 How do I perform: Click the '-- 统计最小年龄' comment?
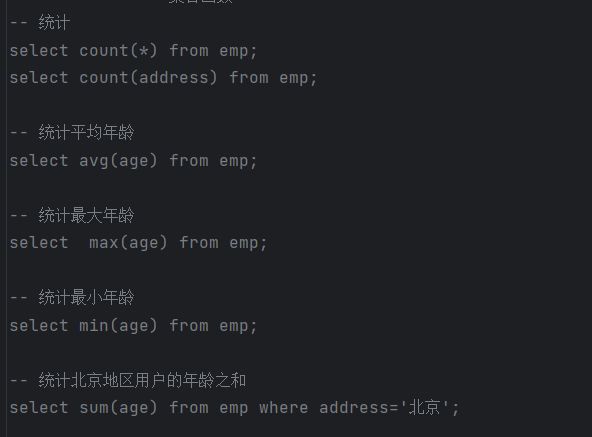(72, 298)
